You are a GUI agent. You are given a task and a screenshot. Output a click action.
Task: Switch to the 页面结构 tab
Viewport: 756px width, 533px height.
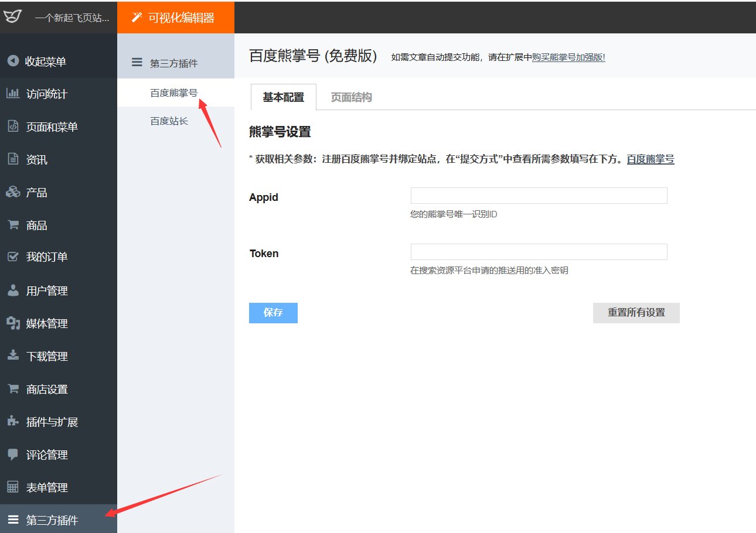[351, 97]
